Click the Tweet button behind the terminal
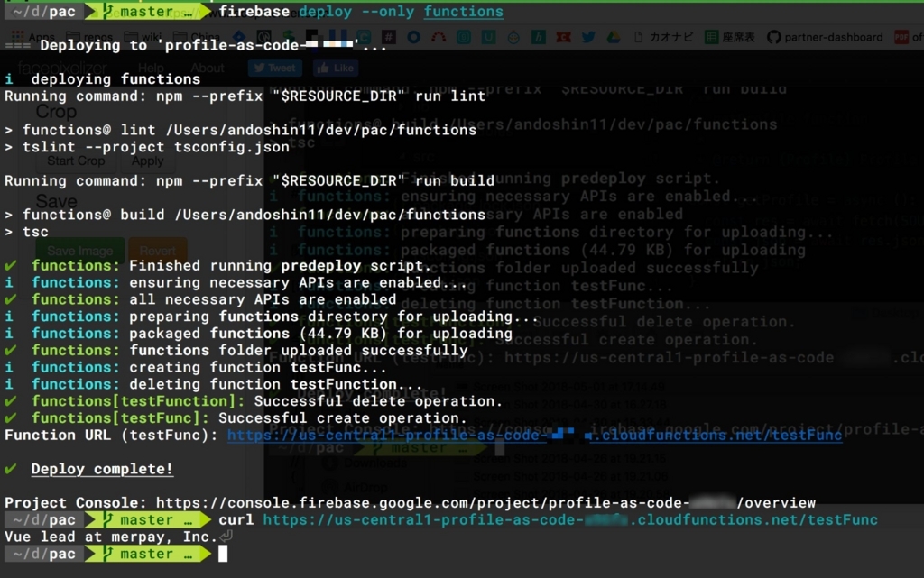Image resolution: width=924 pixels, height=578 pixels. [x=274, y=69]
